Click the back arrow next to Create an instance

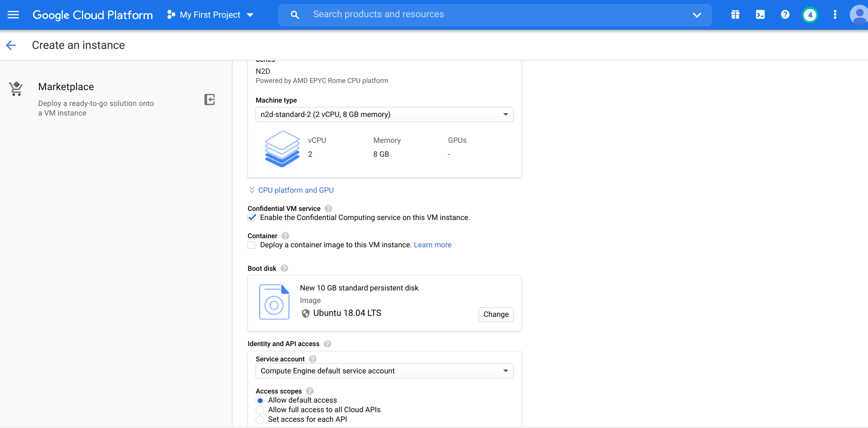pyautogui.click(x=11, y=45)
